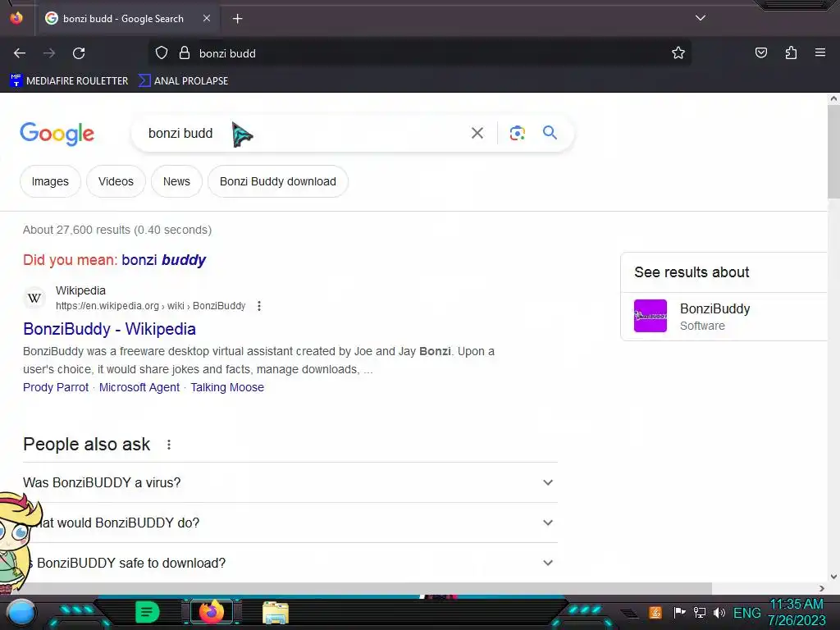Click the forward navigation arrow
This screenshot has width=840, height=630.
click(49, 53)
